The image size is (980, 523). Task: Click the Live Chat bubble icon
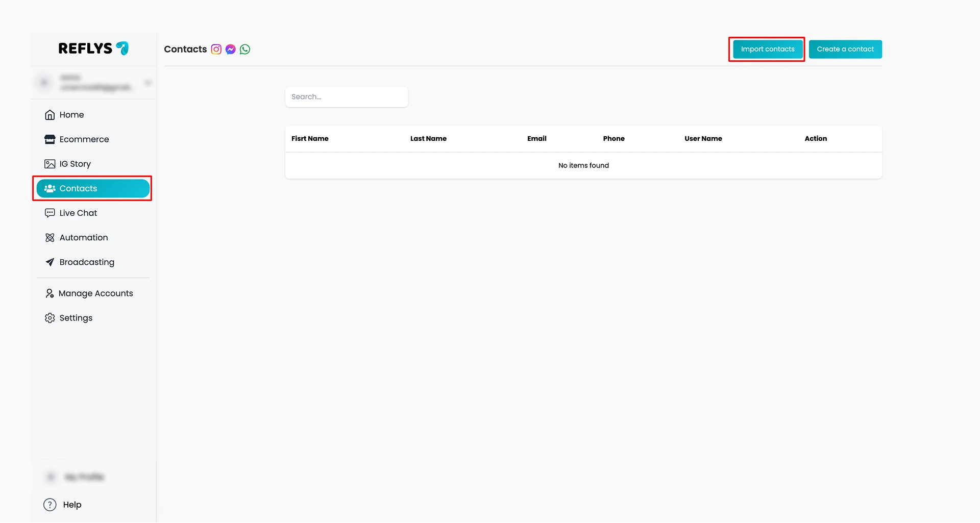click(x=50, y=213)
